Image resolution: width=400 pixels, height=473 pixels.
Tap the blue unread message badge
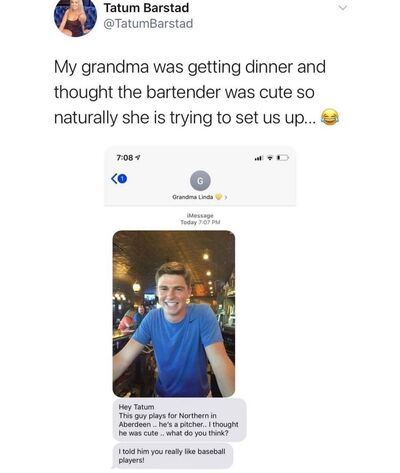[x=123, y=179]
